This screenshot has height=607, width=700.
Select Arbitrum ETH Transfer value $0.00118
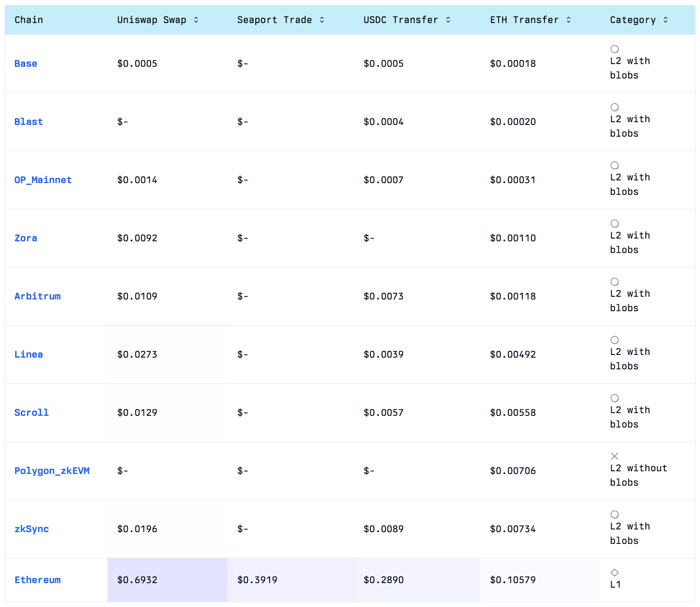[x=513, y=296]
